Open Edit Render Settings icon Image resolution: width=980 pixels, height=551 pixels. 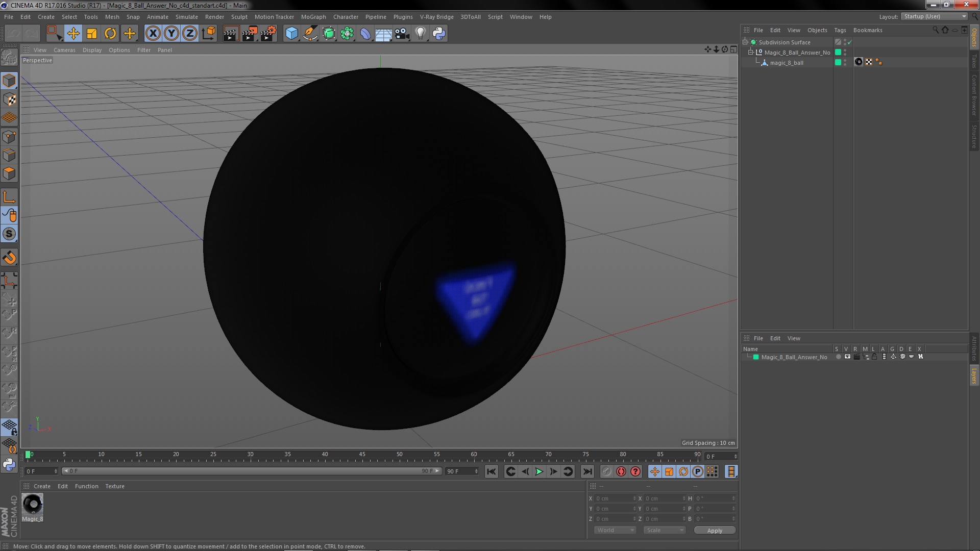click(268, 34)
